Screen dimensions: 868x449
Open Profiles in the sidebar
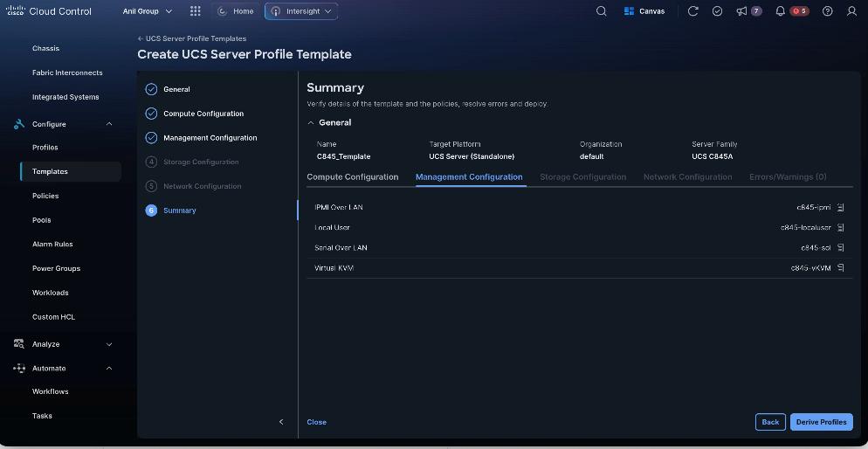45,148
